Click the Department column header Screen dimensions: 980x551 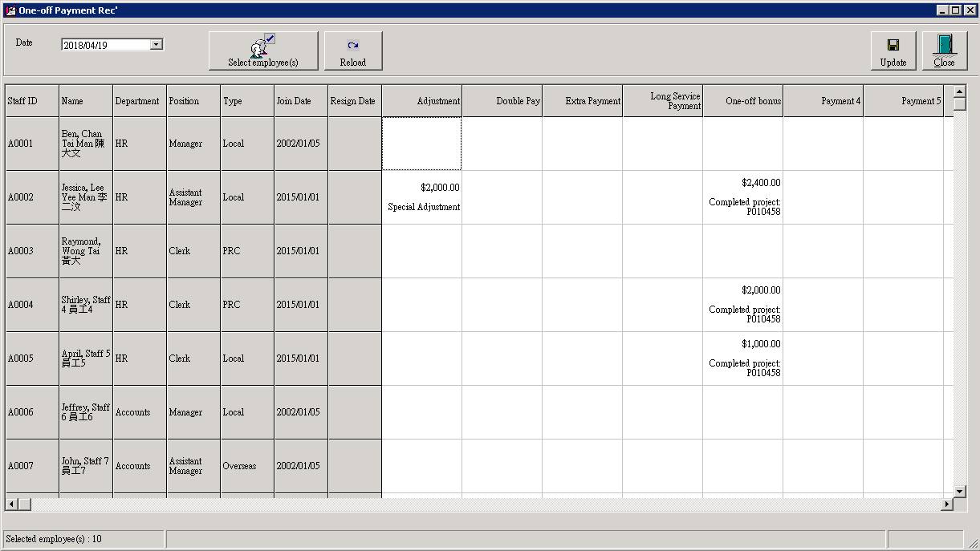tap(140, 101)
